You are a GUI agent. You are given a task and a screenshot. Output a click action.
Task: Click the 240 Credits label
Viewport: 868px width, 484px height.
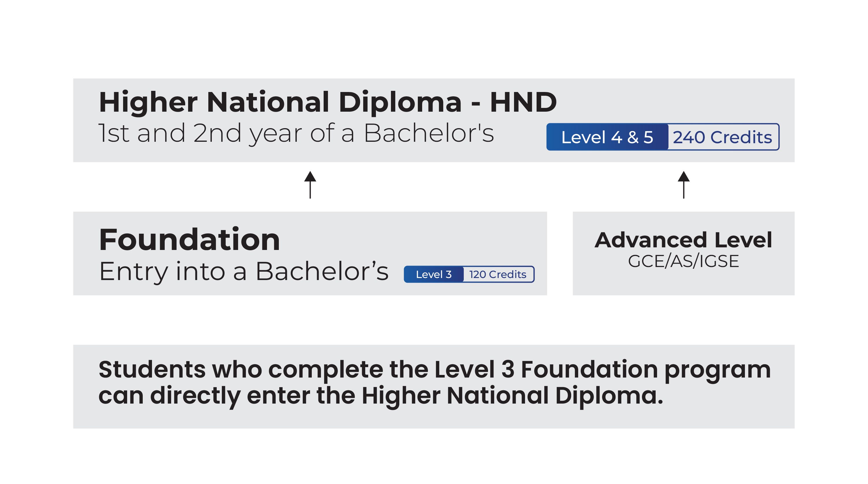722,137
